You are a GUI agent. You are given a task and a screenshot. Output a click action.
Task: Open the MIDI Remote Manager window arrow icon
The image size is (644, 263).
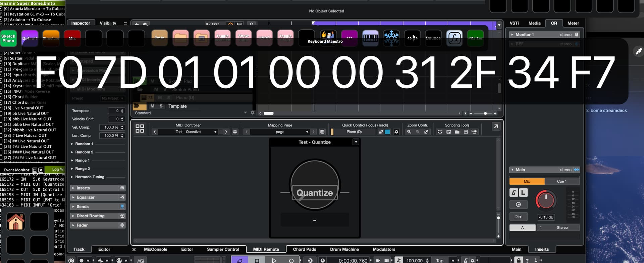496,126
